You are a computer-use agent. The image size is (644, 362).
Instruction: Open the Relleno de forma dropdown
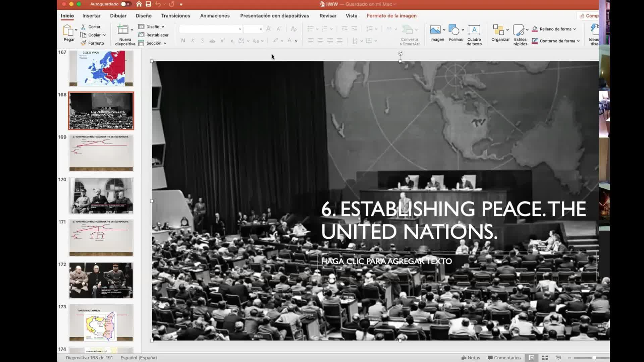coord(575,29)
